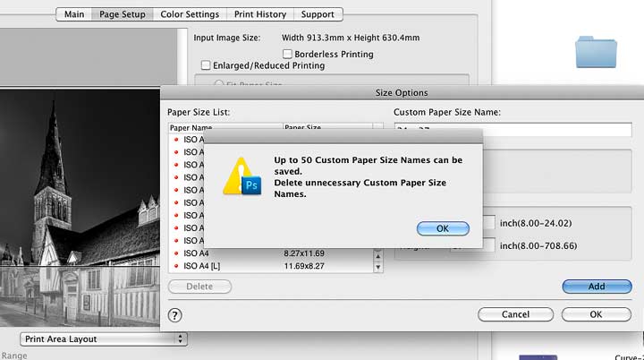
Task: Toggle the Enlarged/Reduced Printing checkbox
Action: pyautogui.click(x=206, y=65)
